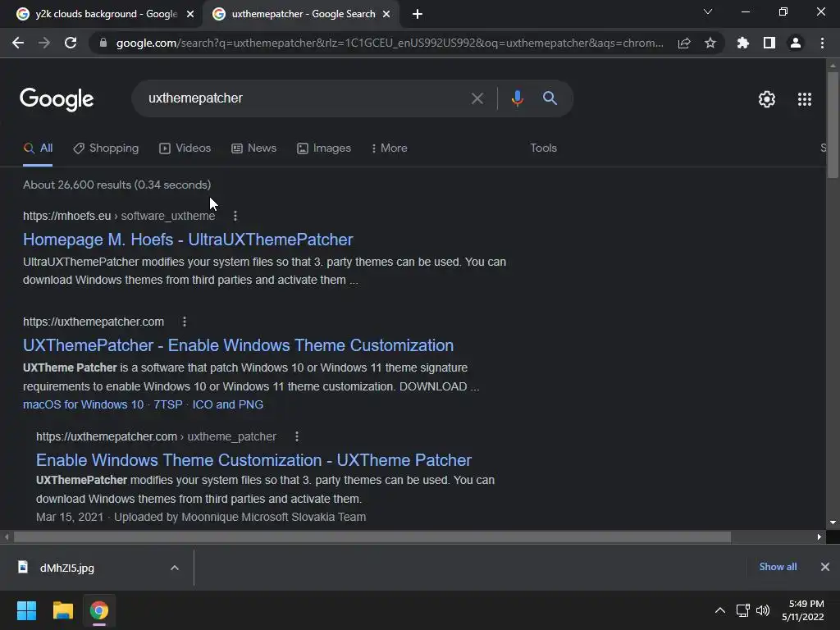Viewport: 840px width, 630px height.
Task: Close the downloads bar
Action: [825, 567]
